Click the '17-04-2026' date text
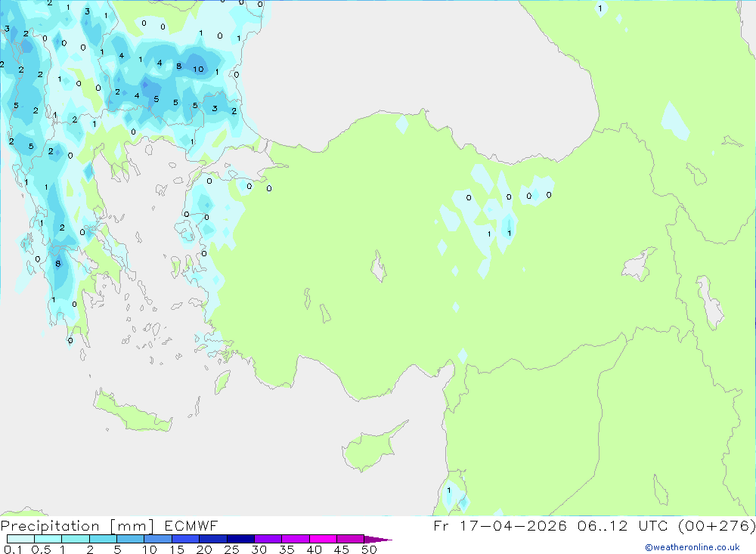The image size is (756, 554). pos(513,525)
